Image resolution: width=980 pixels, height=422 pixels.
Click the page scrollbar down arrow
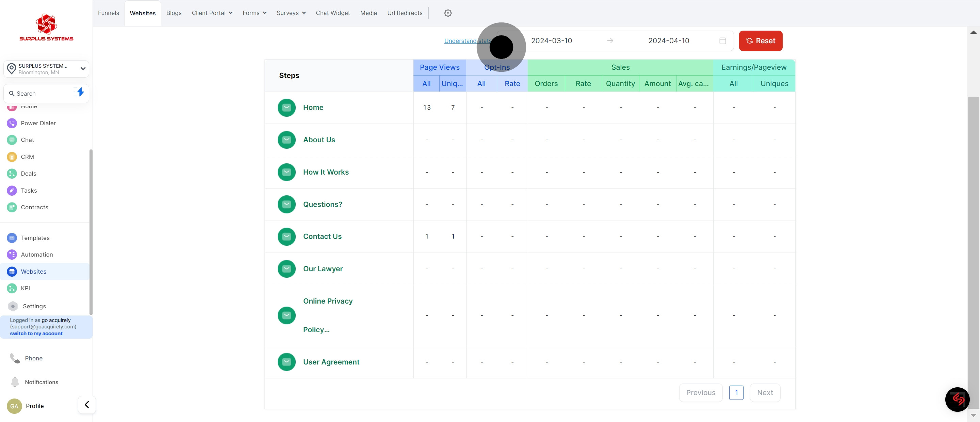[973, 415]
